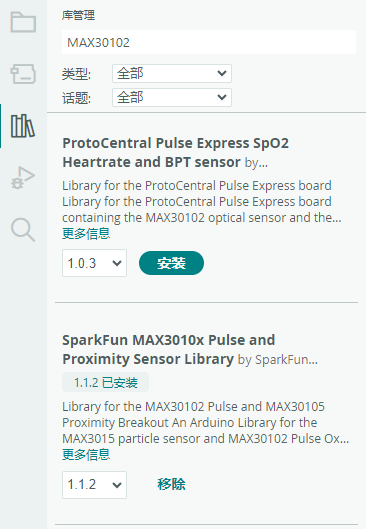Expand the 类型 filter dropdown
Screen dimensions: 374x529
point(172,73)
